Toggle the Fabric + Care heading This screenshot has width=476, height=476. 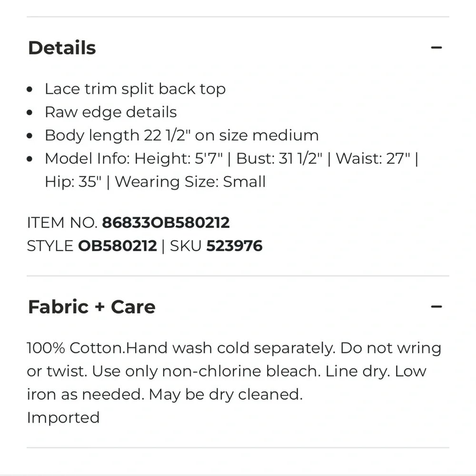[92, 307]
